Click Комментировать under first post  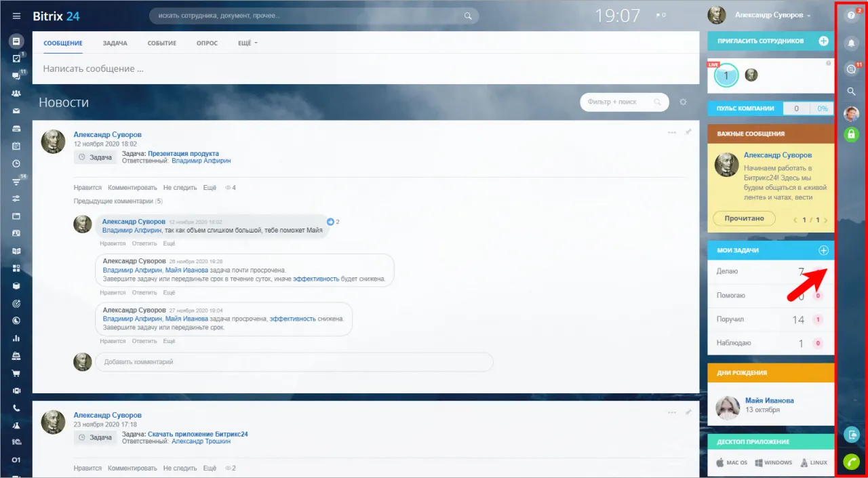[132, 188]
